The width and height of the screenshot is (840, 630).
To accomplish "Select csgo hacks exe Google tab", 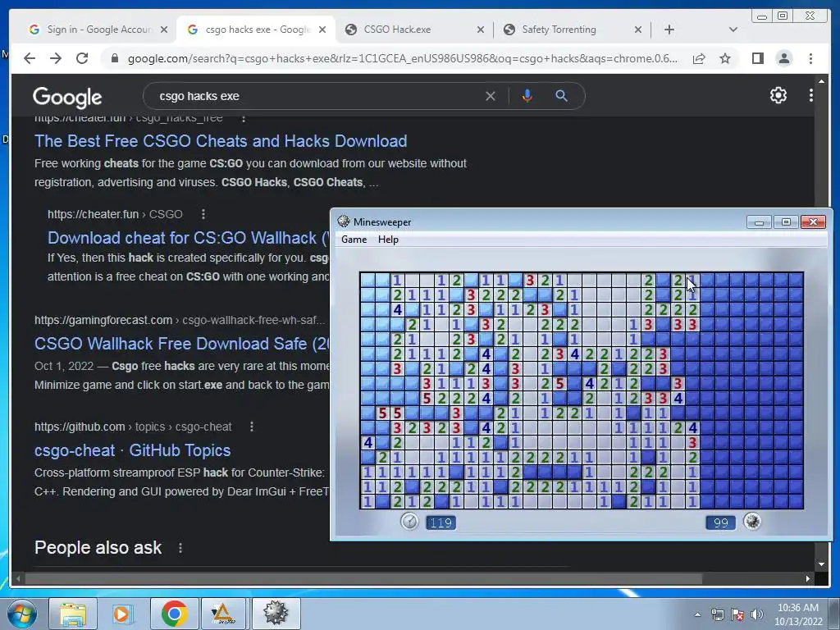I will [x=257, y=30].
